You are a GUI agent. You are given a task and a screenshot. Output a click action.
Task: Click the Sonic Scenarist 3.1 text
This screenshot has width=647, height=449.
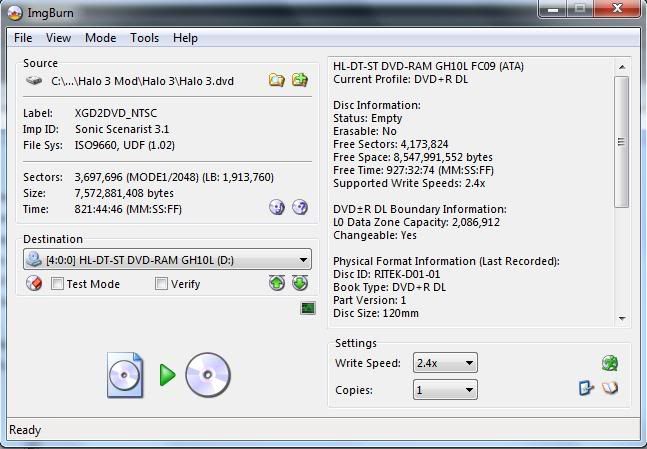click(x=122, y=129)
